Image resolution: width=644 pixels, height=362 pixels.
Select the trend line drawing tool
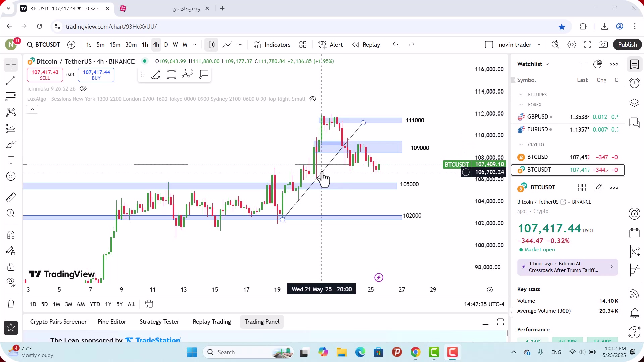(x=11, y=80)
